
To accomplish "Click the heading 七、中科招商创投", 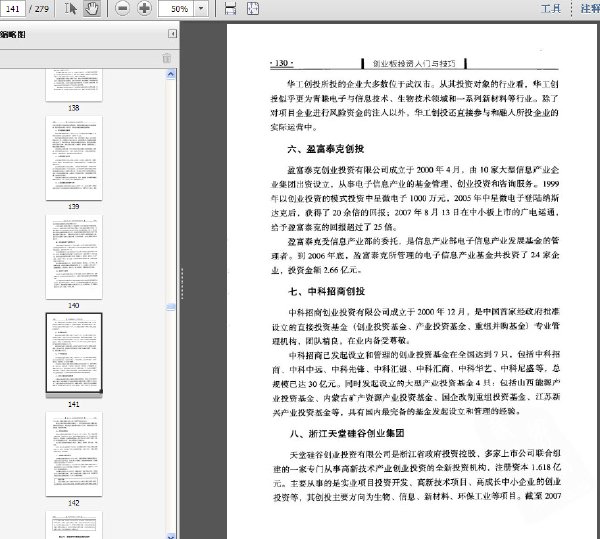I will (x=326, y=291).
